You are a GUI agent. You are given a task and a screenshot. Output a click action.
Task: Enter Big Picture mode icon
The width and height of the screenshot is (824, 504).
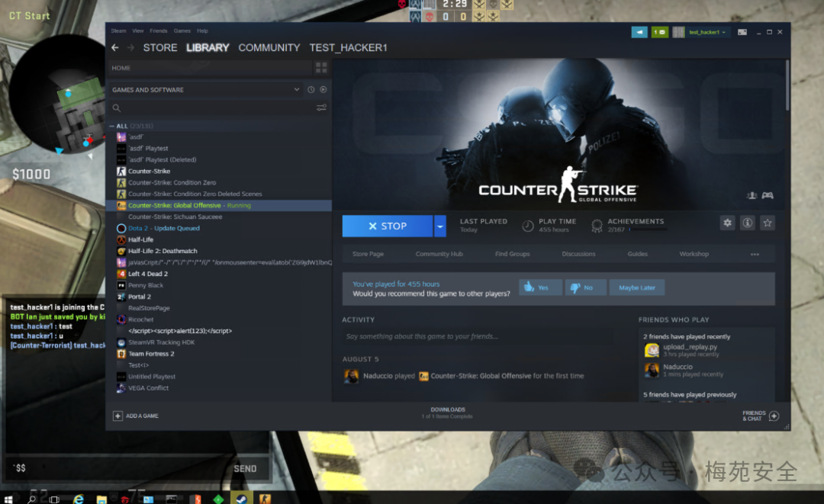[742, 32]
